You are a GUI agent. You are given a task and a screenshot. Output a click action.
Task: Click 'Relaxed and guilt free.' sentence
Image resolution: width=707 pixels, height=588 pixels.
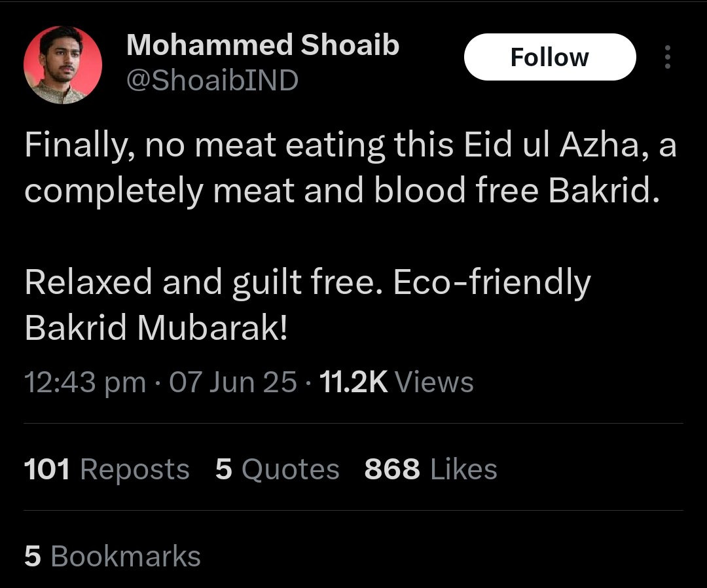[204, 282]
